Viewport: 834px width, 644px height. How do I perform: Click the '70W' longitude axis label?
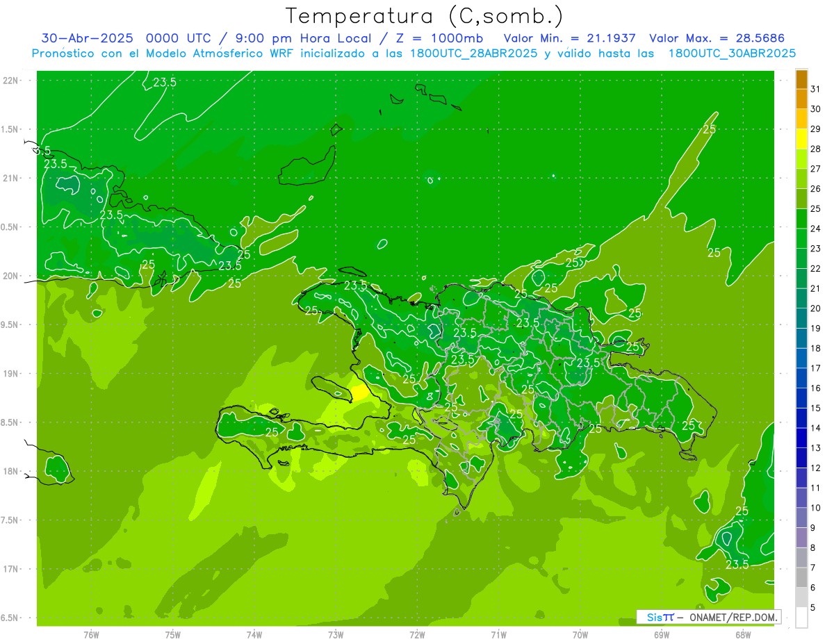coord(580,635)
